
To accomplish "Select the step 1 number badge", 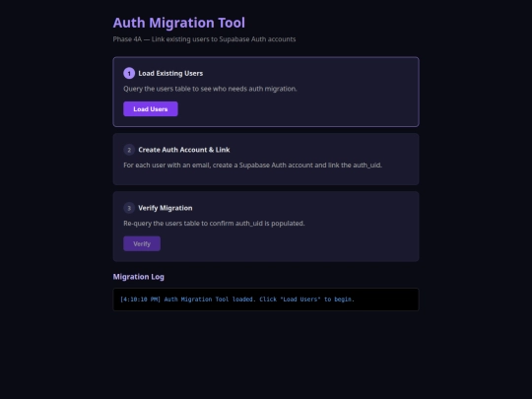I will [x=129, y=73].
